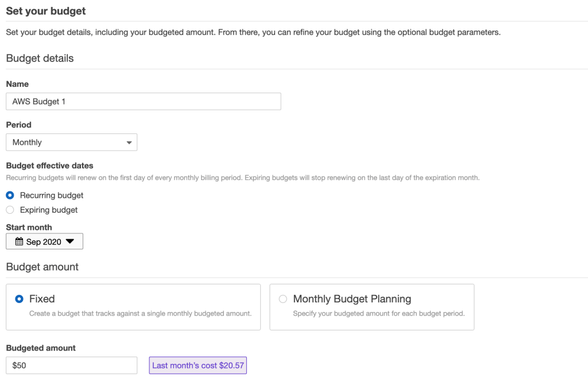
Task: Click the Budgeted amount field label
Action: (x=41, y=348)
